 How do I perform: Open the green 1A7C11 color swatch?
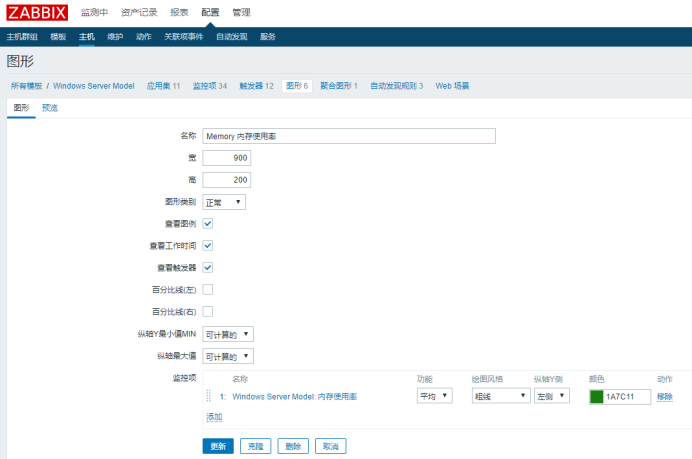click(596, 396)
